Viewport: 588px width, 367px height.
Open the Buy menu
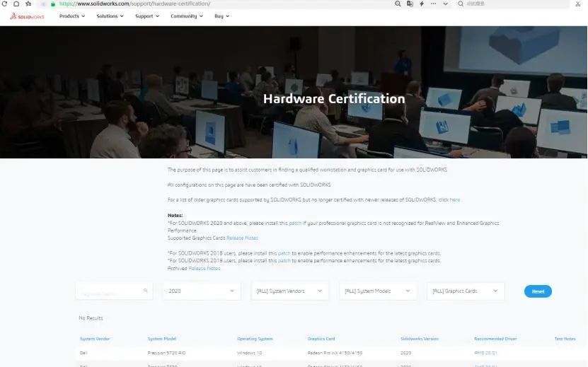tap(221, 16)
